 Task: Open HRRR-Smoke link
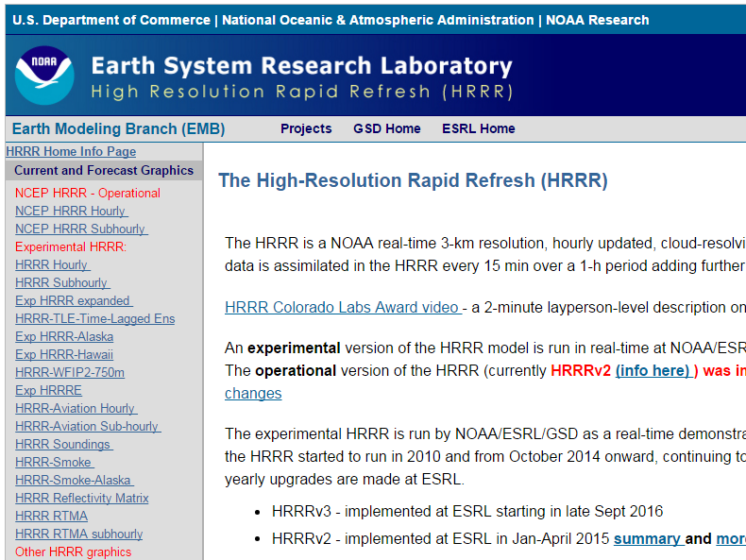click(x=54, y=462)
